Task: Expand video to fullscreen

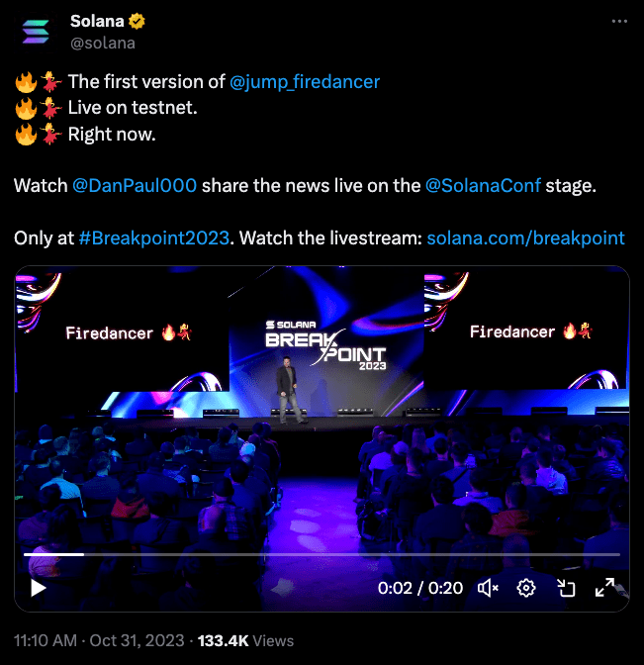Action: (605, 588)
